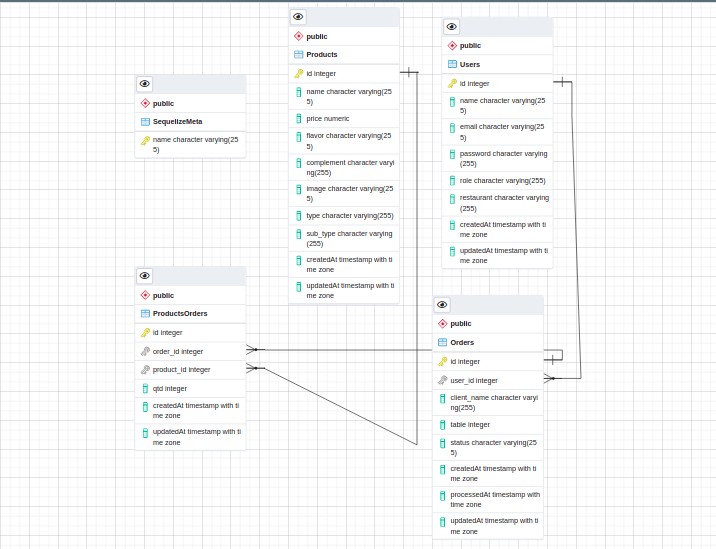Click 'sub_type character varying' column text
716x549 pixels.
pos(349,238)
